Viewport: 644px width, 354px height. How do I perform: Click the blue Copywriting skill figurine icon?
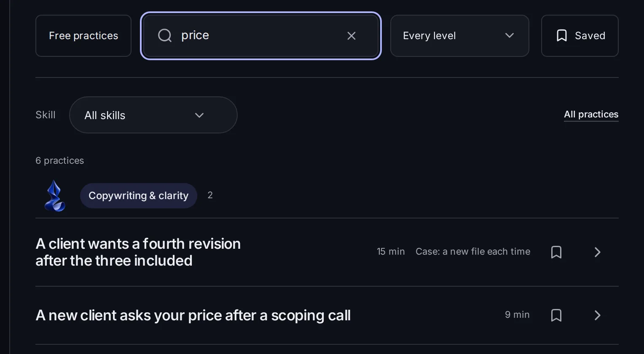[55, 196]
